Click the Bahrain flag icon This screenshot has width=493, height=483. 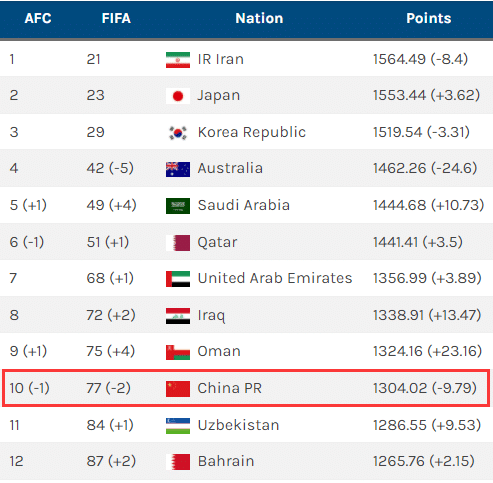point(178,462)
